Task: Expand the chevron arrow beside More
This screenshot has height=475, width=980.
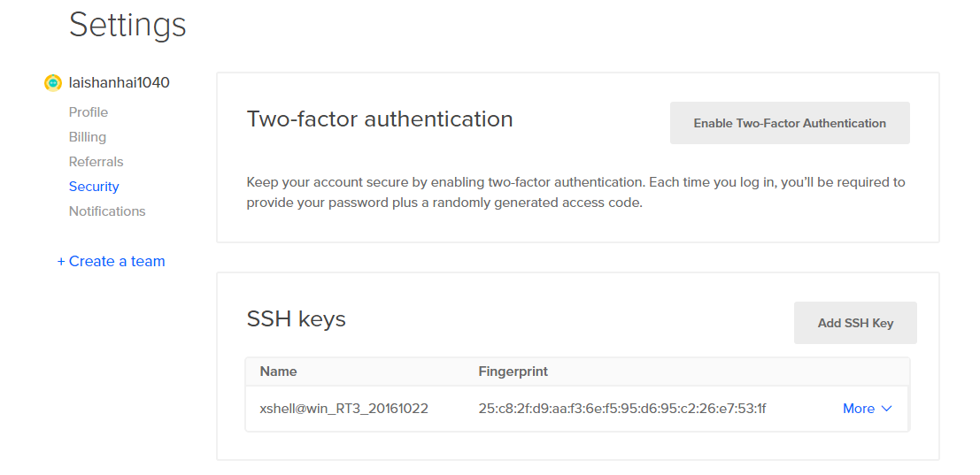Action: [x=886, y=409]
